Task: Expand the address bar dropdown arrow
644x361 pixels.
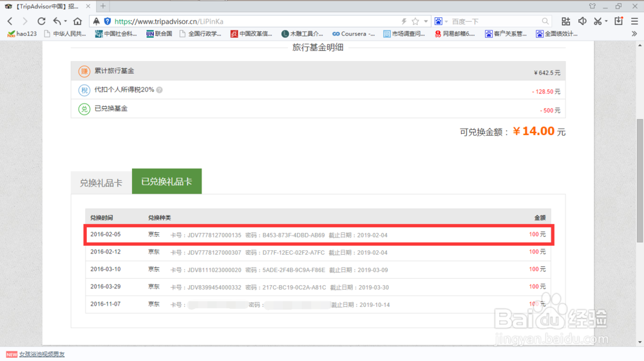Action: (426, 21)
